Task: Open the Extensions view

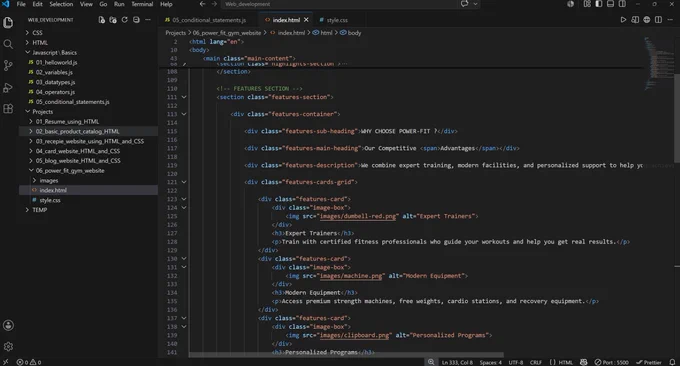Action: click(8, 108)
